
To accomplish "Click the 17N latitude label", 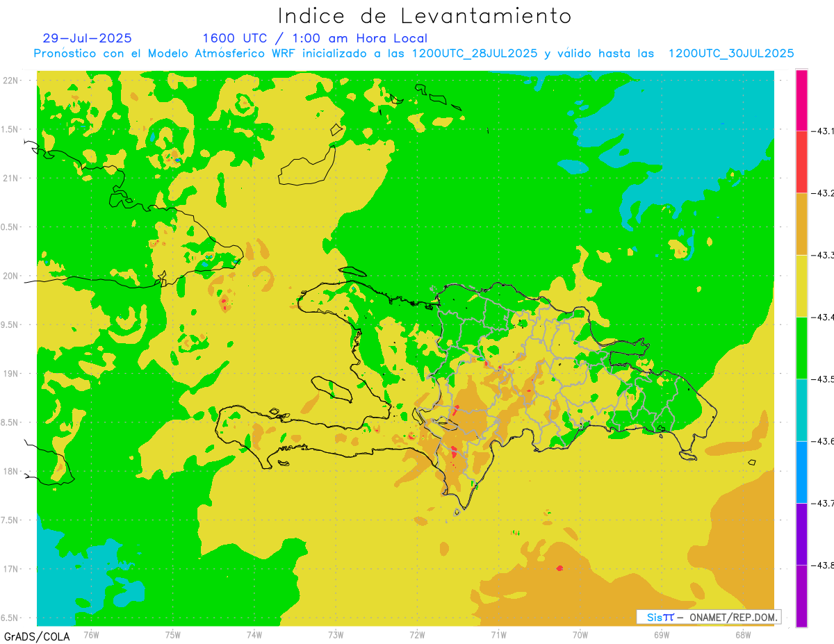I will pyautogui.click(x=12, y=569).
